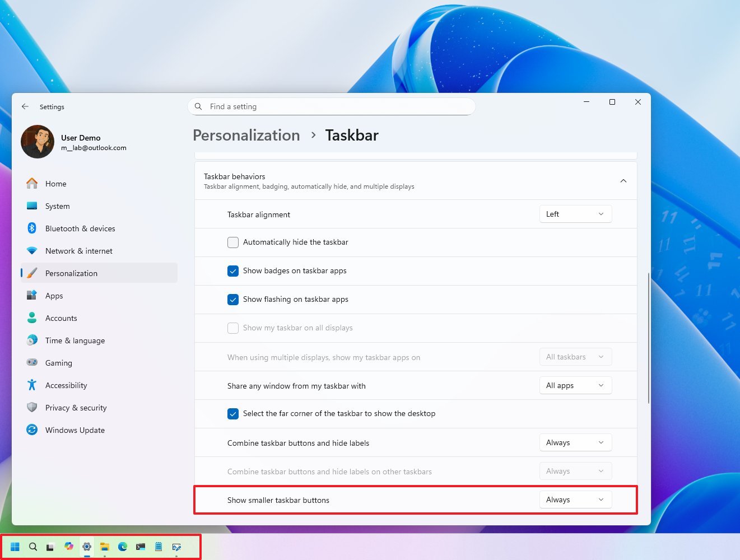Click the Find a setting search box
This screenshot has width=740, height=560.
point(332,106)
